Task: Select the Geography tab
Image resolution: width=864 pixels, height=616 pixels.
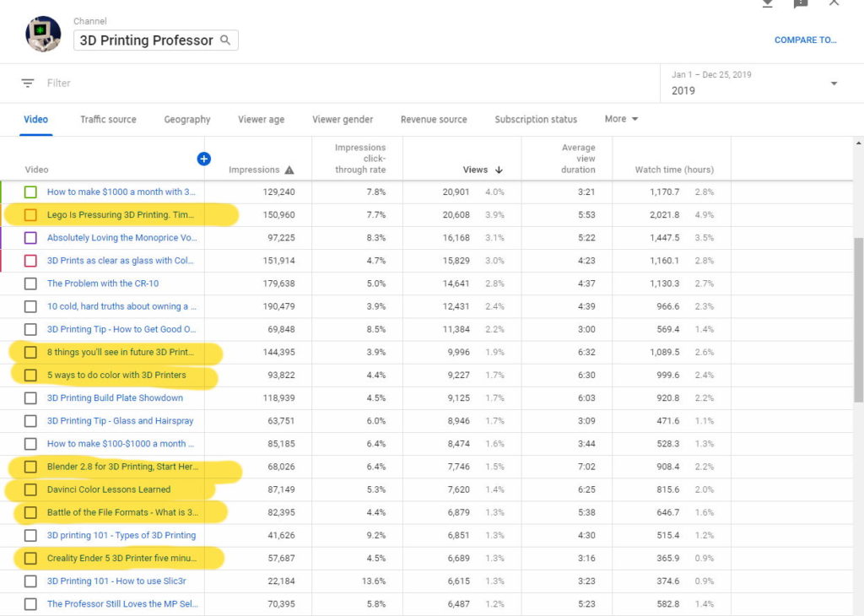Action: [x=187, y=119]
